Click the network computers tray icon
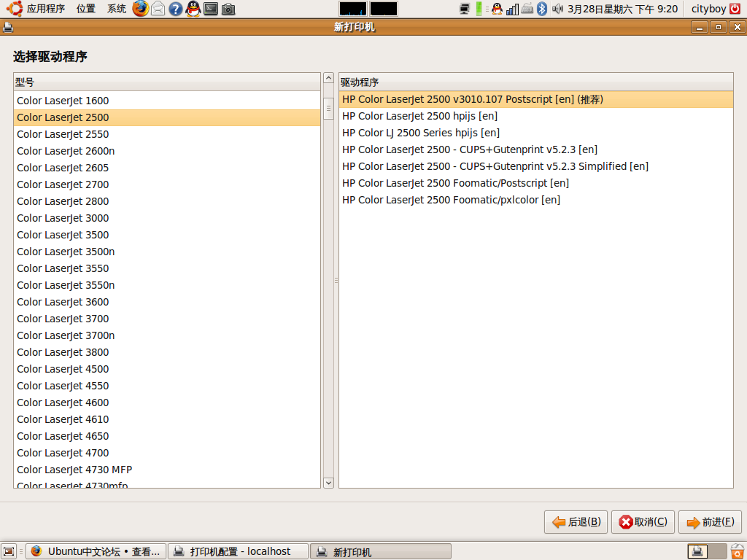The width and height of the screenshot is (747, 560). pos(465,9)
